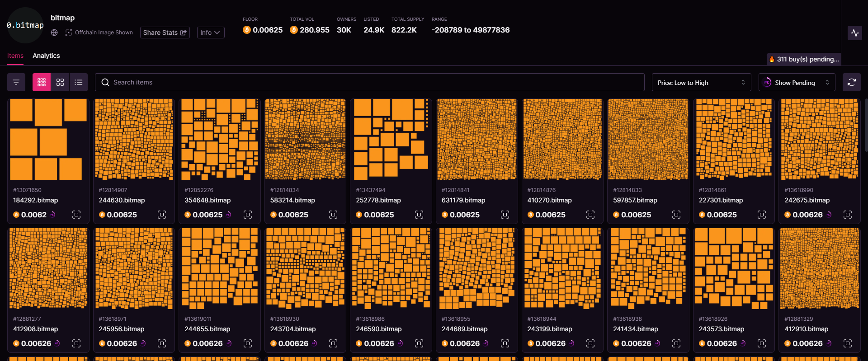Open the activity chart icon

point(855,33)
